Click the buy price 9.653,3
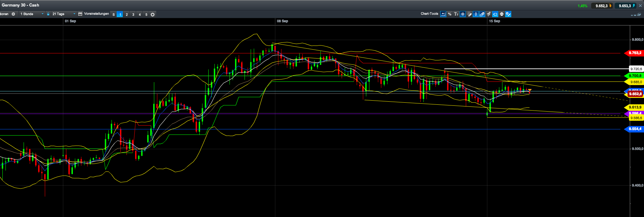 click(626, 6)
